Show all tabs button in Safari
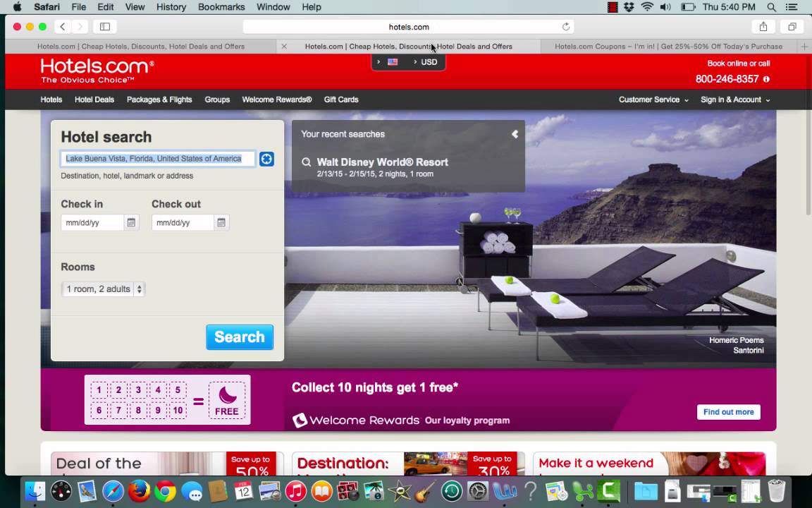 [792, 26]
